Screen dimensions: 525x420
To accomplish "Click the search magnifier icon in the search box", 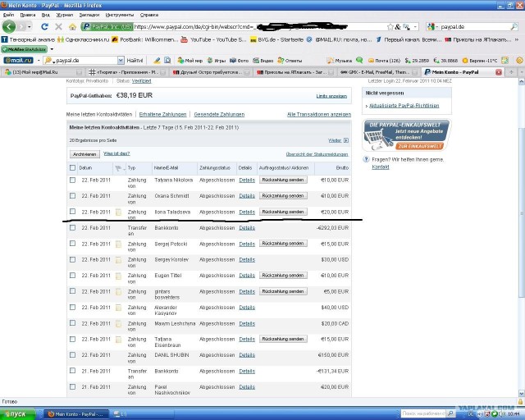I will point(514,26).
